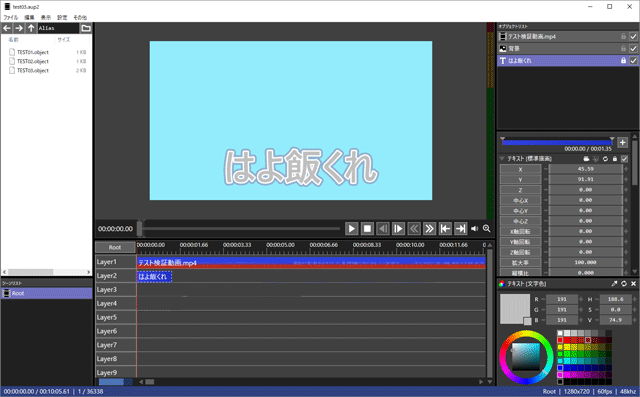640x397 pixels.
Task: Open the 設定 menu
Action: (62, 18)
